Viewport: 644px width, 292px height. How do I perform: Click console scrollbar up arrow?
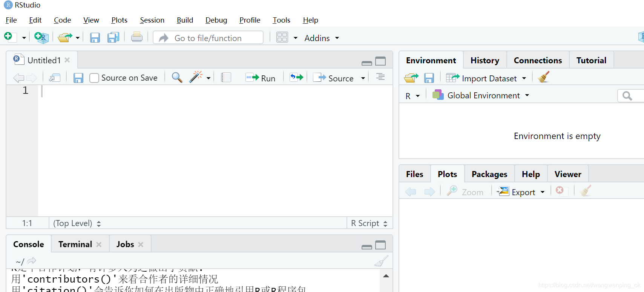(386, 276)
